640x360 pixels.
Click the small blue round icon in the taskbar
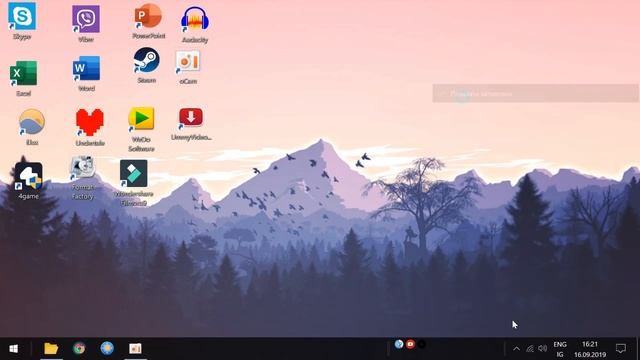point(399,344)
